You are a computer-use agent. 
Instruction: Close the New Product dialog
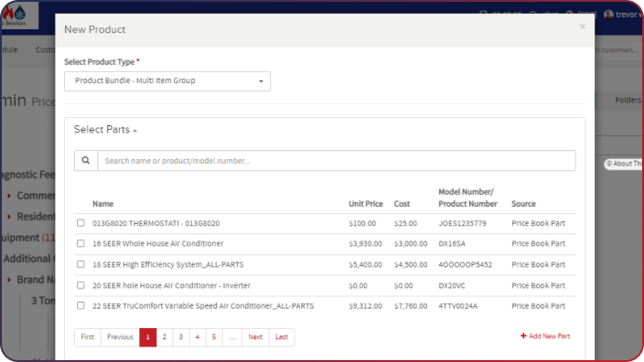pos(583,27)
